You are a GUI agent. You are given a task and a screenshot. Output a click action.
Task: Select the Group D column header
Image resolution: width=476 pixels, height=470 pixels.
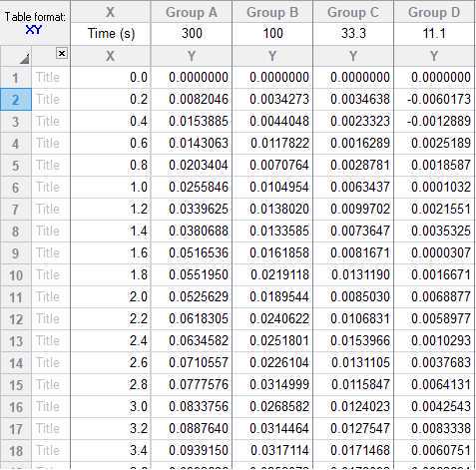click(434, 12)
